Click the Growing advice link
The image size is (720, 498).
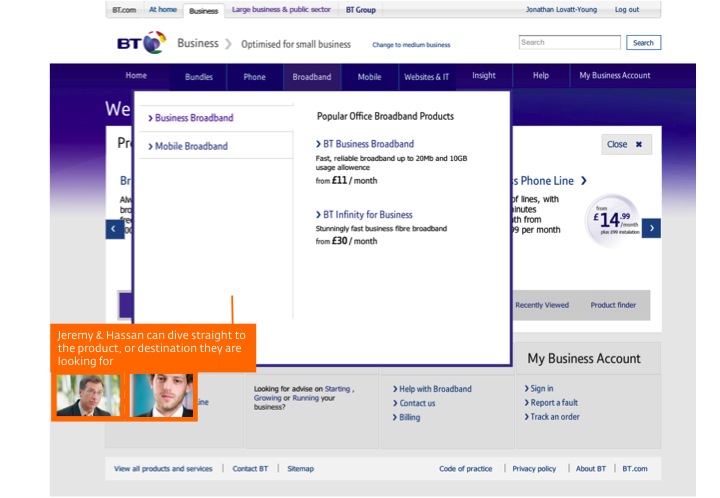[x=267, y=398]
